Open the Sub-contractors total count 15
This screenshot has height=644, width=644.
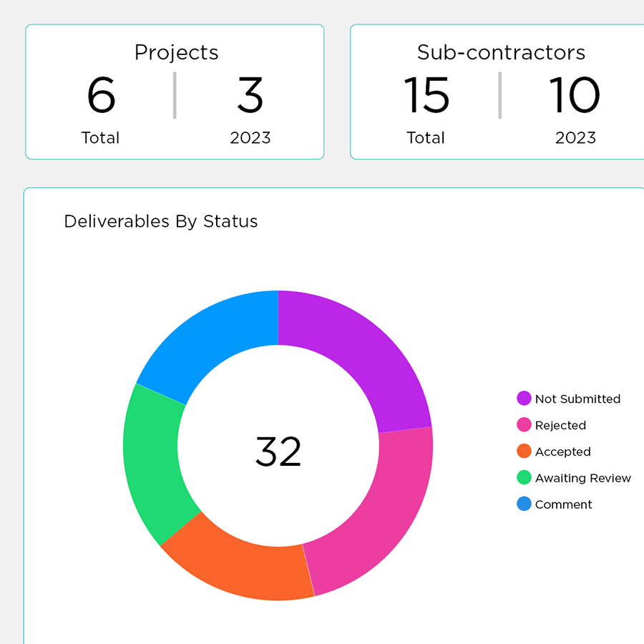tap(426, 95)
